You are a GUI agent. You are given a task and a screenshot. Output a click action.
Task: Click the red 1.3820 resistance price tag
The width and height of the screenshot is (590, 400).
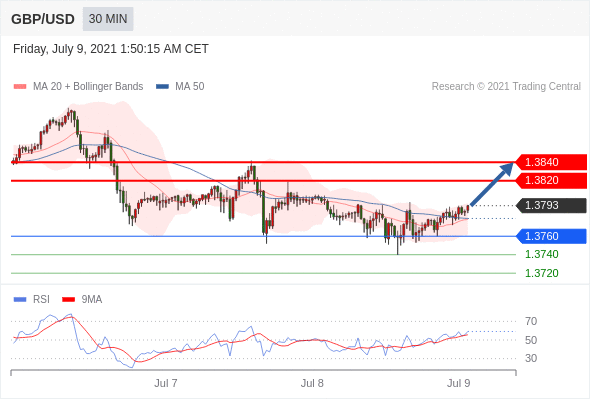tap(551, 181)
